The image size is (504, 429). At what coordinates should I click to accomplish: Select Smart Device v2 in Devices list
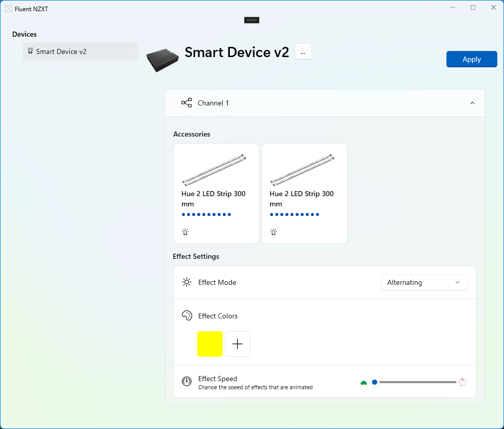[81, 51]
